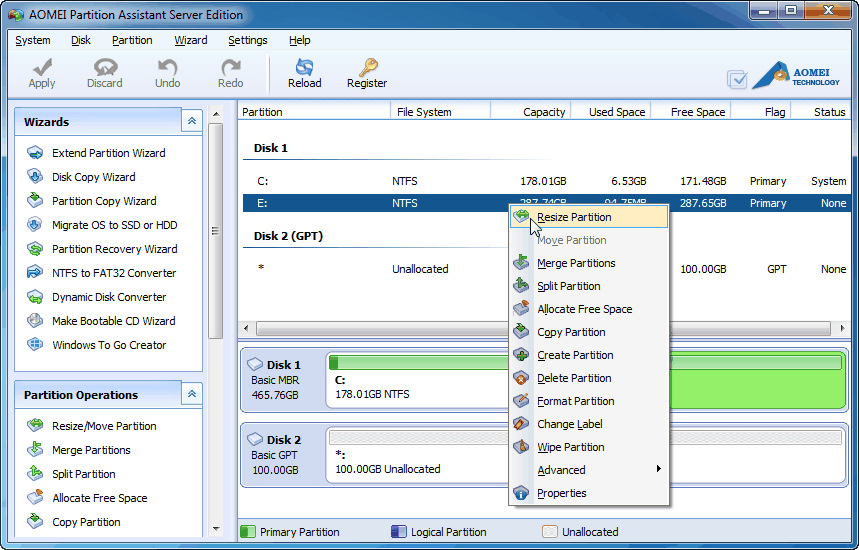
Task: Collapse the Partition Operations panel
Action: coord(192,394)
